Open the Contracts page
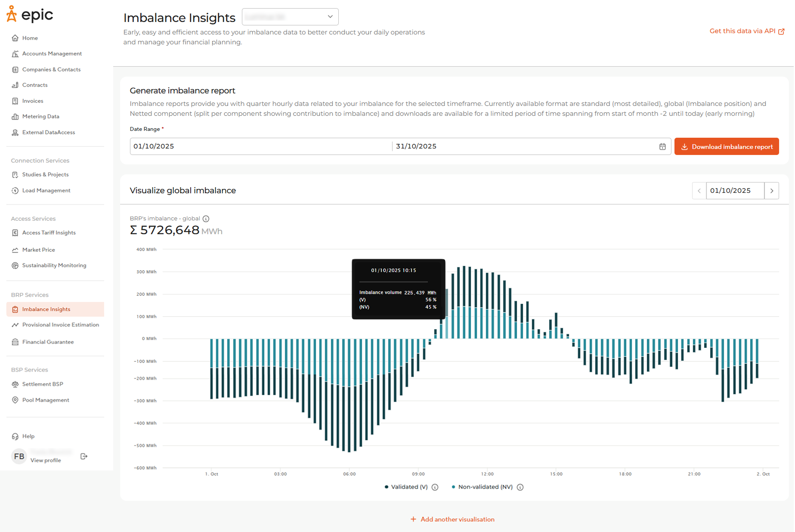795x532 pixels. (35, 85)
